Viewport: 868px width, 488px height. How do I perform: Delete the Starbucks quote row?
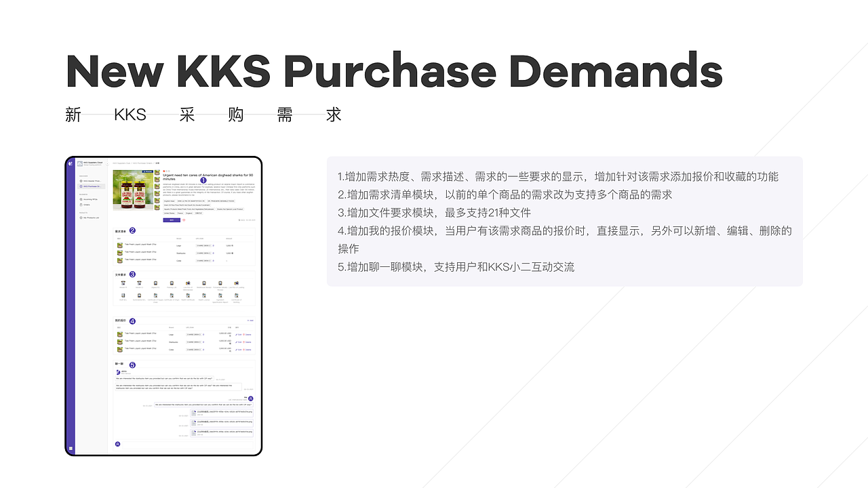247,342
